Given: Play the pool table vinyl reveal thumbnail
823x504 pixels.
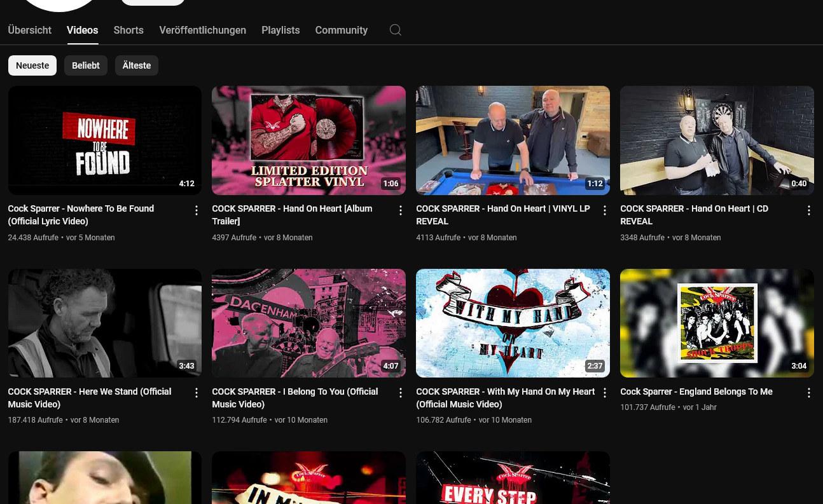Looking at the screenshot, I should 513,140.
